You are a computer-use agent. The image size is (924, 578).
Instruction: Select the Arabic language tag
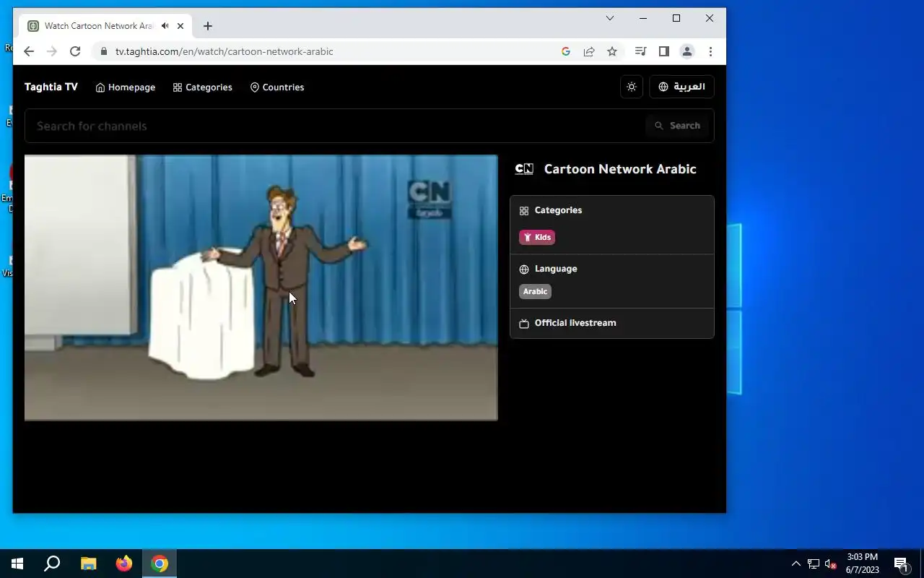(535, 291)
